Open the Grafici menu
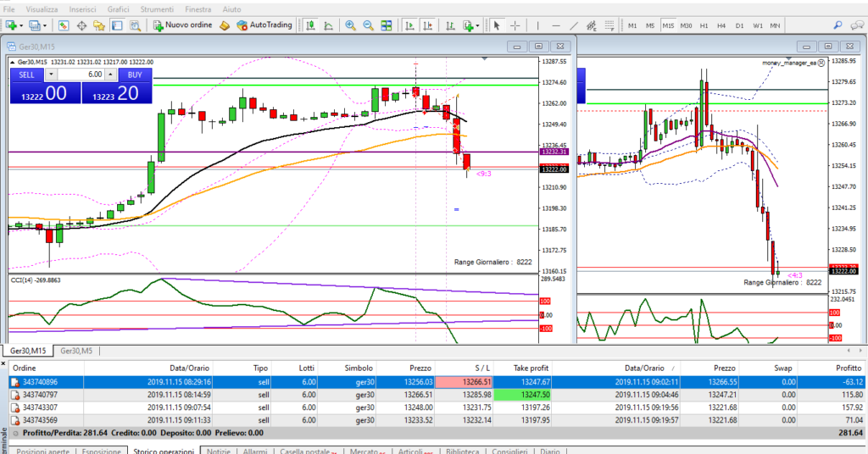This screenshot has width=868, height=454. pyautogui.click(x=118, y=9)
